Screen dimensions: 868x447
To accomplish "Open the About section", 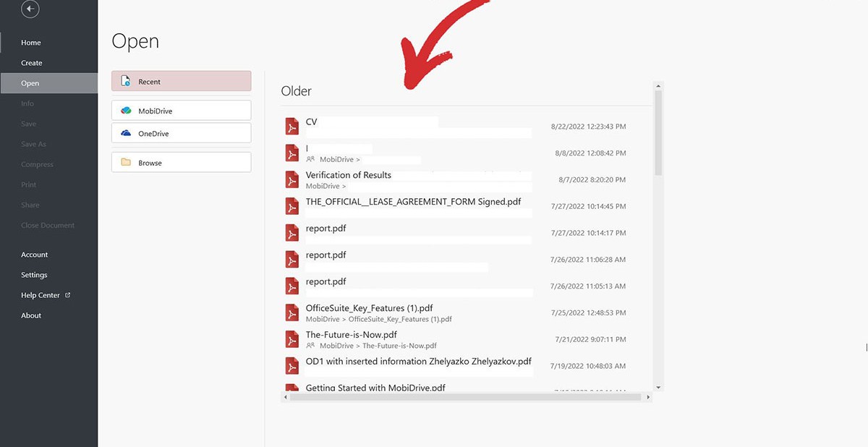I will coord(31,315).
